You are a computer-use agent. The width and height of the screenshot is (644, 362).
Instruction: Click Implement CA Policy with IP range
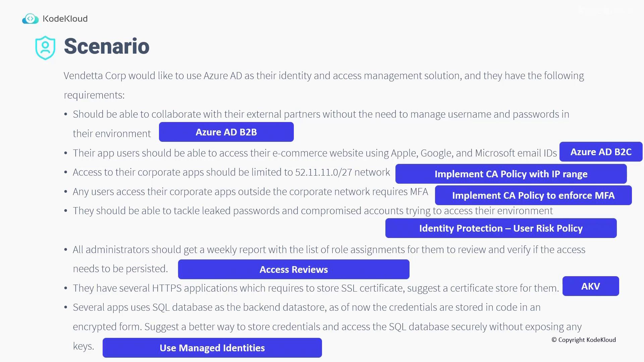click(x=511, y=174)
